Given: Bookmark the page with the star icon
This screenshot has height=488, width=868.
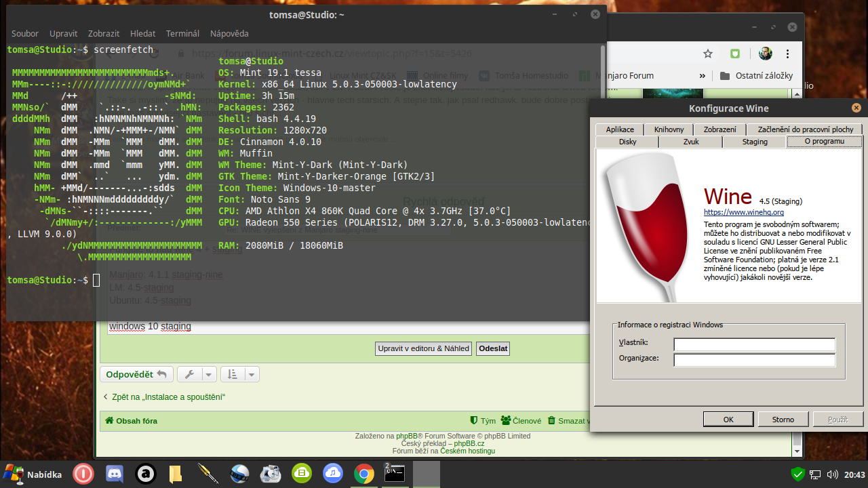Looking at the screenshot, I should click(x=708, y=54).
